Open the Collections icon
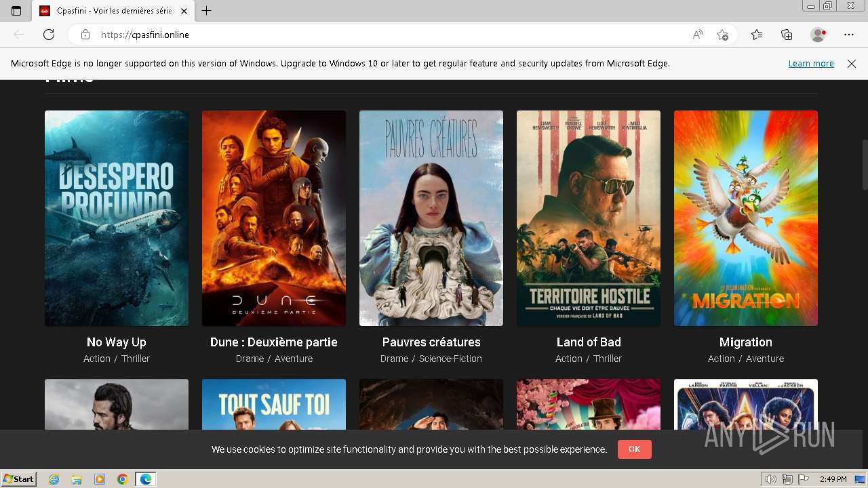 click(x=787, y=35)
